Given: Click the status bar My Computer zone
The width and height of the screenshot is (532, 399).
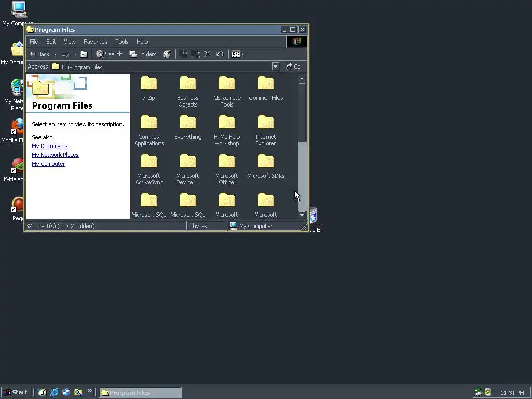Looking at the screenshot, I should click(x=251, y=226).
